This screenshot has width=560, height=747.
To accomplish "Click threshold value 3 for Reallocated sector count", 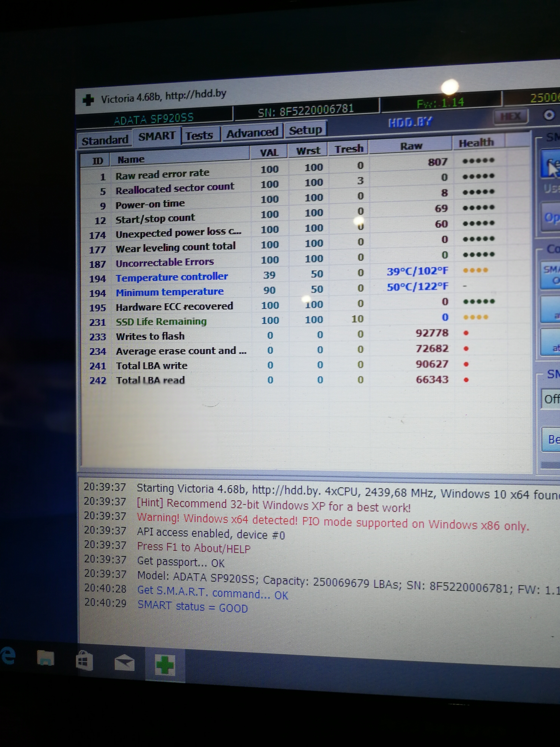I will coord(361,181).
